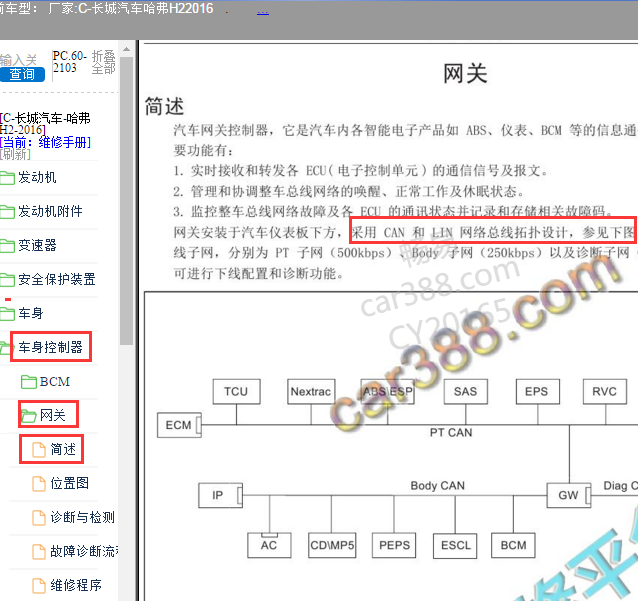The image size is (638, 601).
Task: Click the sidebar vertical scrollbar thumb
Action: click(x=127, y=201)
